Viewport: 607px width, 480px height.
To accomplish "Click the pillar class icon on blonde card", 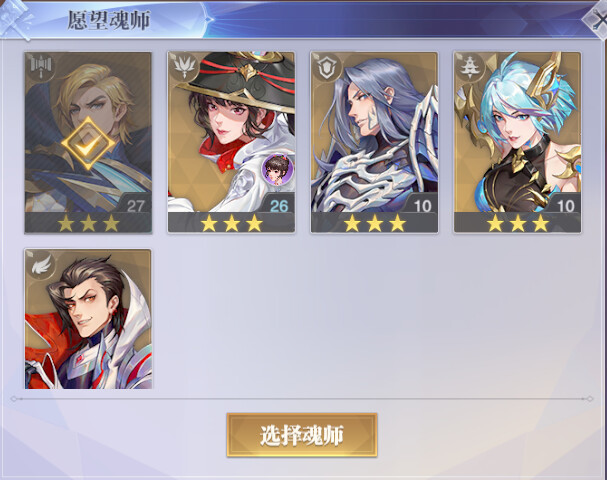I will 41,65.
